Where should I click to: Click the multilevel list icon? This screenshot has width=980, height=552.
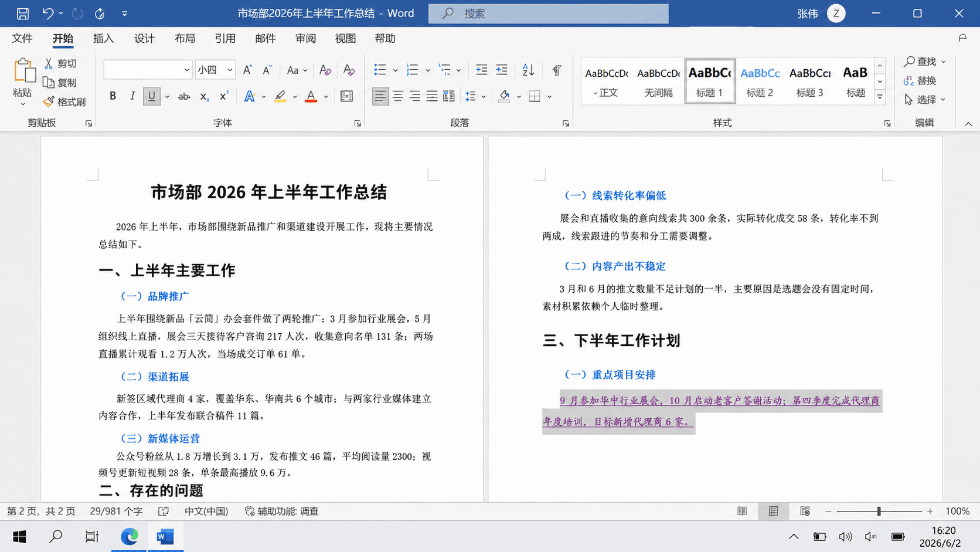(x=445, y=70)
